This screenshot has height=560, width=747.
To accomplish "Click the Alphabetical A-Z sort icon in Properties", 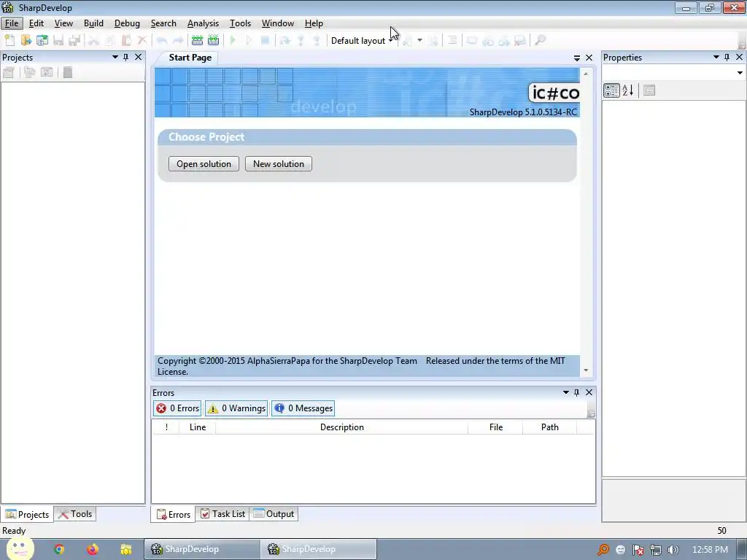I will (x=628, y=90).
